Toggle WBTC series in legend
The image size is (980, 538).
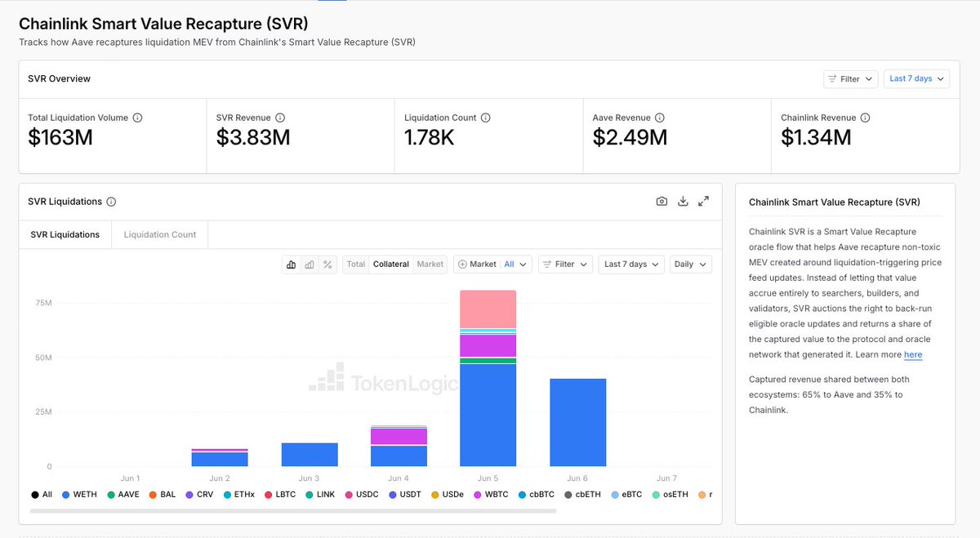pyautogui.click(x=491, y=495)
